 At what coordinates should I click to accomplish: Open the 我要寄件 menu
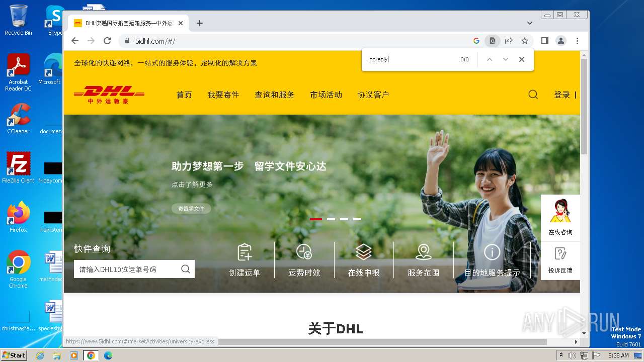tap(223, 95)
